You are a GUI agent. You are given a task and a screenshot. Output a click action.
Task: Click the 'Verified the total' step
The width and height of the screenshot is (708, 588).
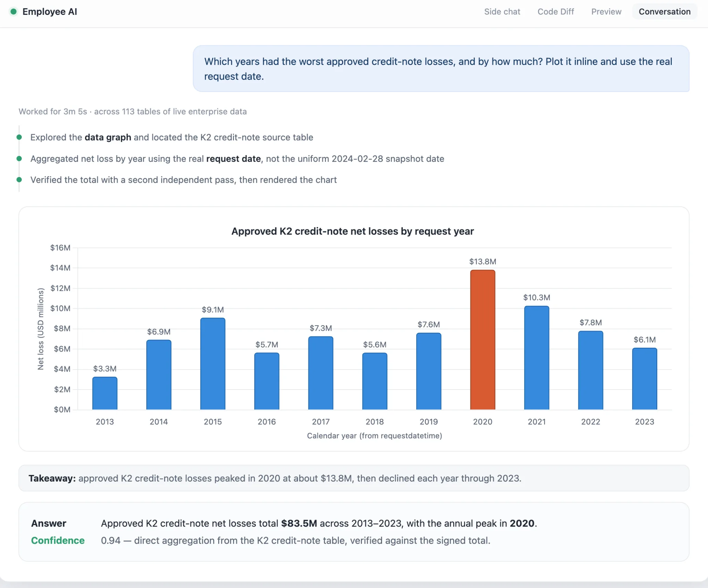pyautogui.click(x=184, y=180)
